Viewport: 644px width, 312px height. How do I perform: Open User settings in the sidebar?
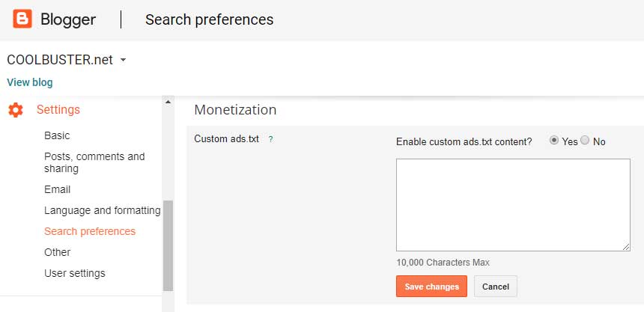point(75,273)
